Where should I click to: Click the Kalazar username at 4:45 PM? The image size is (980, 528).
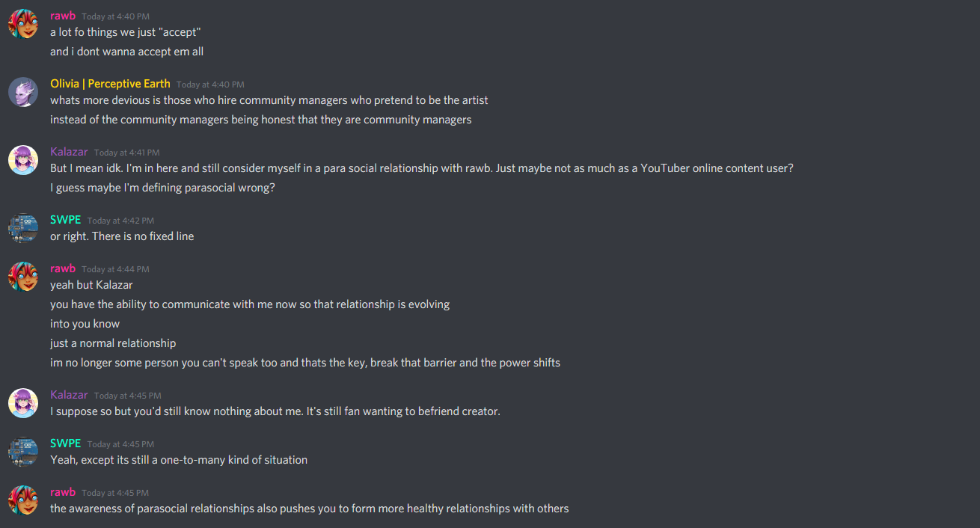tap(69, 395)
